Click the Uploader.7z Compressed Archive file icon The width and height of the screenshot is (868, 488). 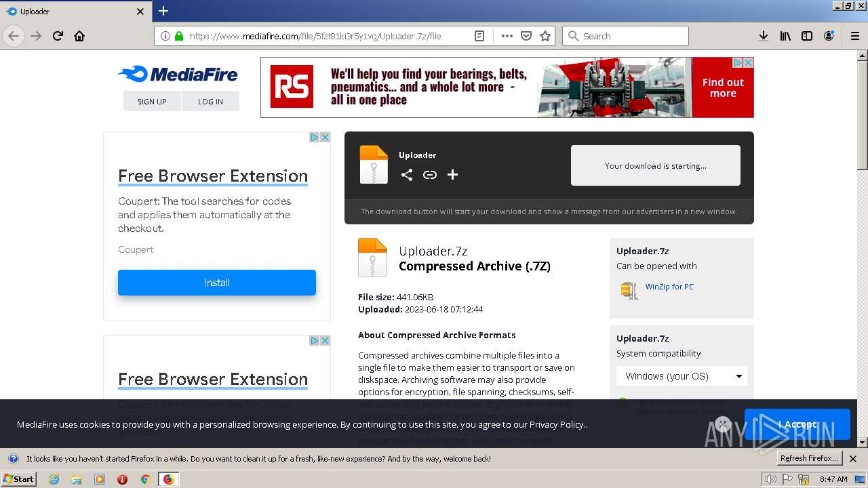(x=372, y=258)
